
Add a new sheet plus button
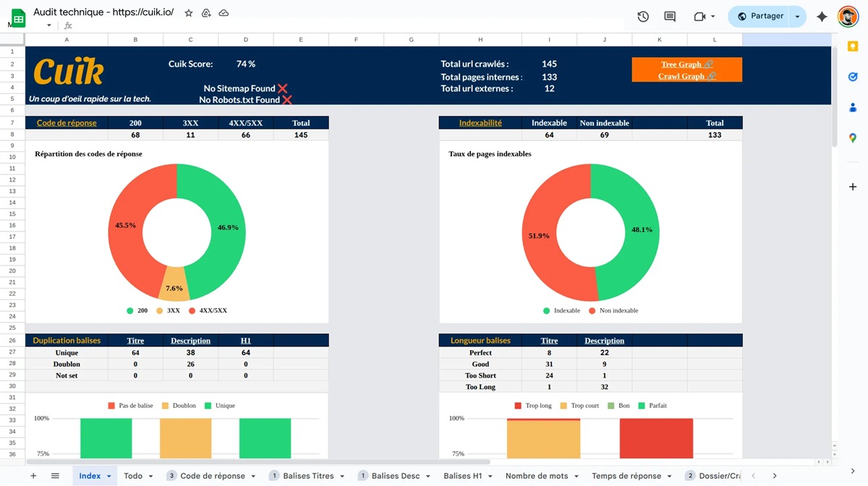pyautogui.click(x=33, y=476)
